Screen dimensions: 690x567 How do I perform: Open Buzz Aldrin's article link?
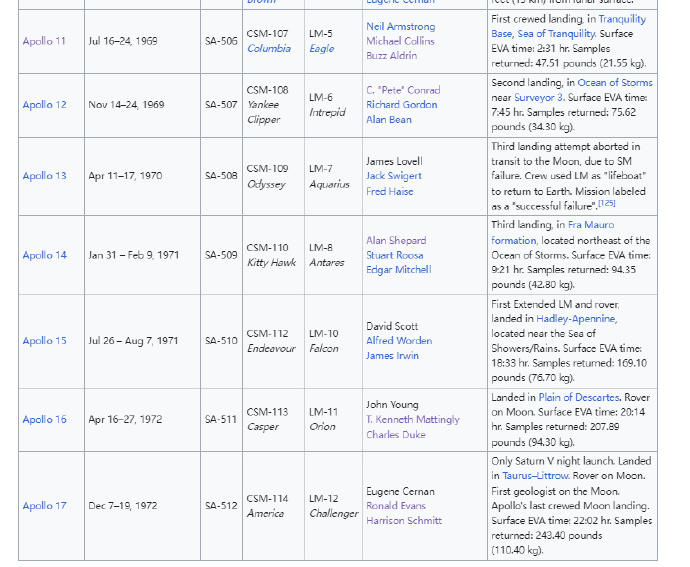(x=391, y=56)
